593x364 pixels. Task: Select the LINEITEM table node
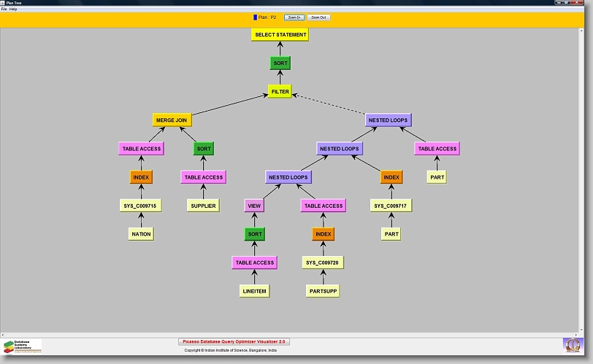pos(254,291)
